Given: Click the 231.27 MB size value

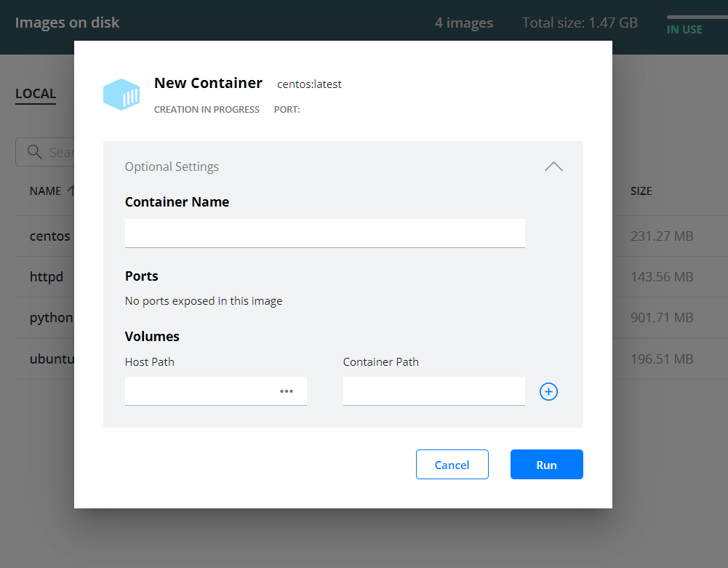Looking at the screenshot, I should tap(662, 236).
